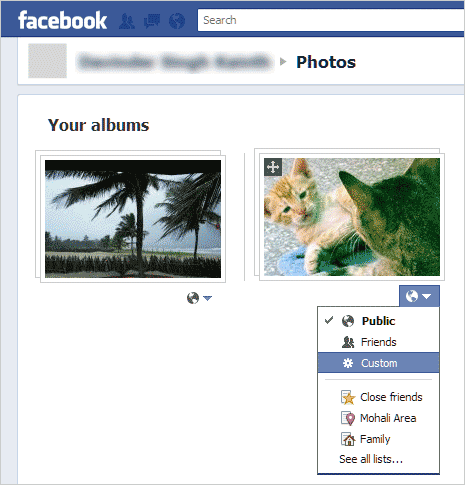The height and width of the screenshot is (485, 465).
Task: Open the palm tree album thumbnail
Action: (133, 219)
